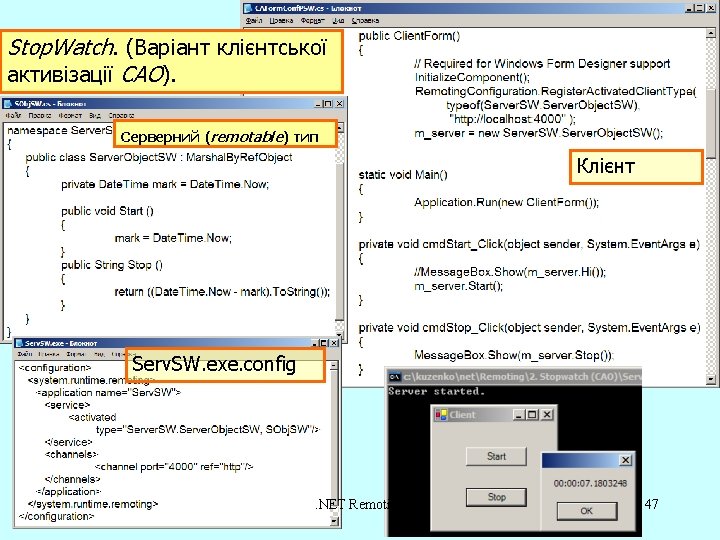The width and height of the screenshot is (720, 540).
Task: Close the SObjSW.cs Notepad window
Action: coord(339,104)
